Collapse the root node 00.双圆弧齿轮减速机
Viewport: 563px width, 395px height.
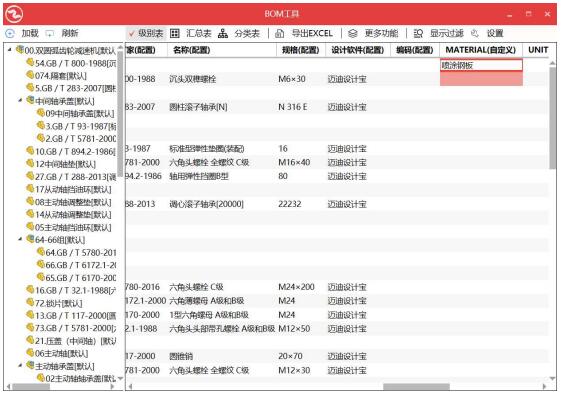point(10,50)
